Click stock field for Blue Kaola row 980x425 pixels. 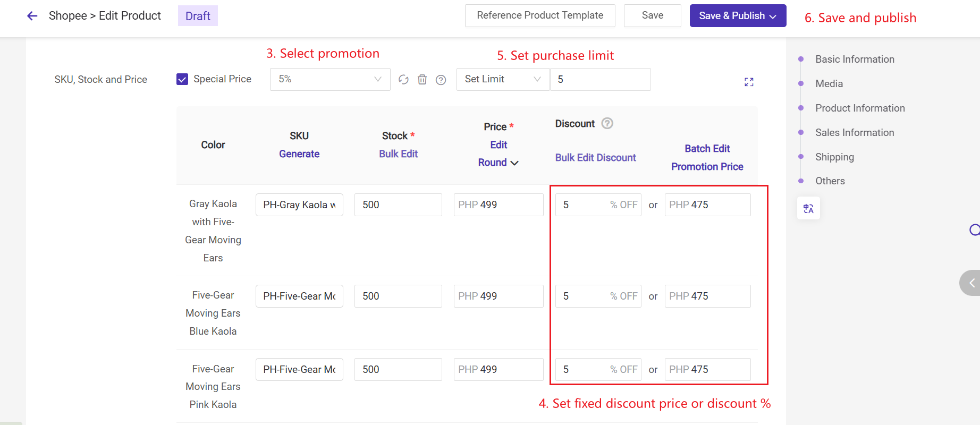(398, 296)
